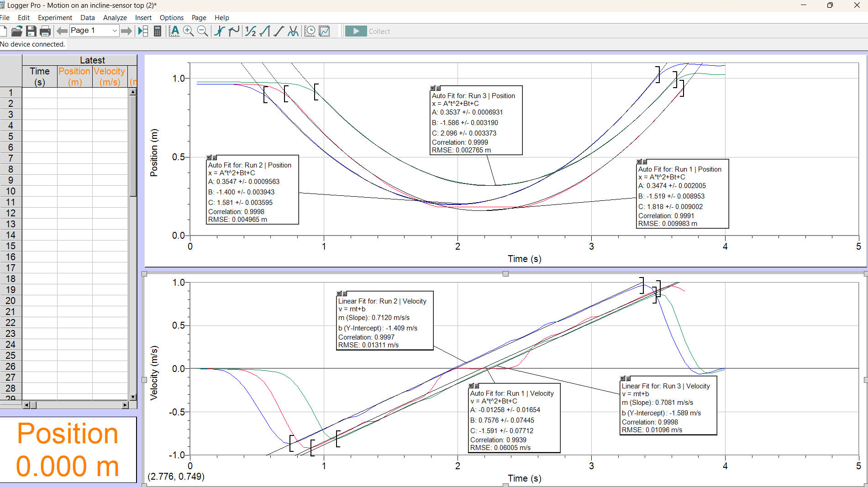Print using the printer icon

coord(45,31)
